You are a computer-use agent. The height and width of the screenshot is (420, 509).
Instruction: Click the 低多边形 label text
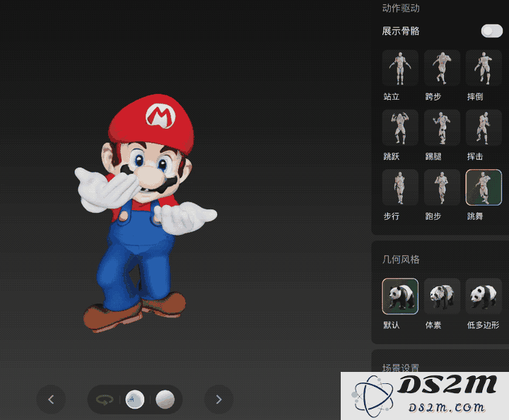tap(483, 325)
